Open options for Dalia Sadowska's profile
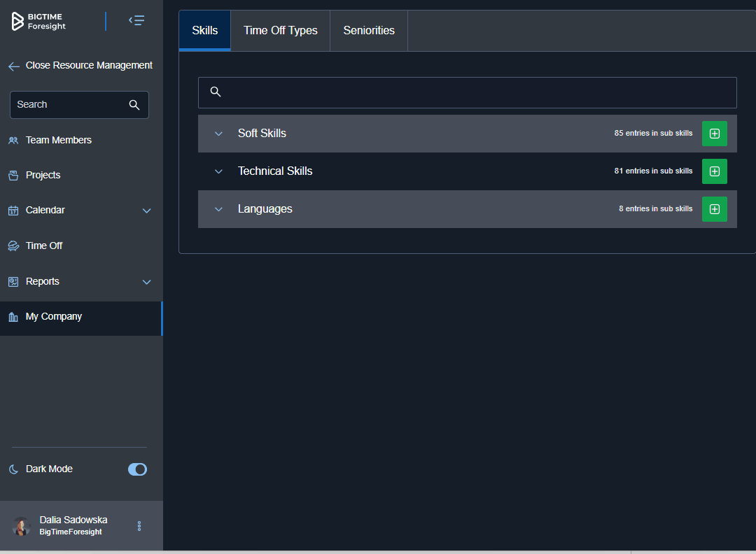This screenshot has width=756, height=554. pos(139,525)
